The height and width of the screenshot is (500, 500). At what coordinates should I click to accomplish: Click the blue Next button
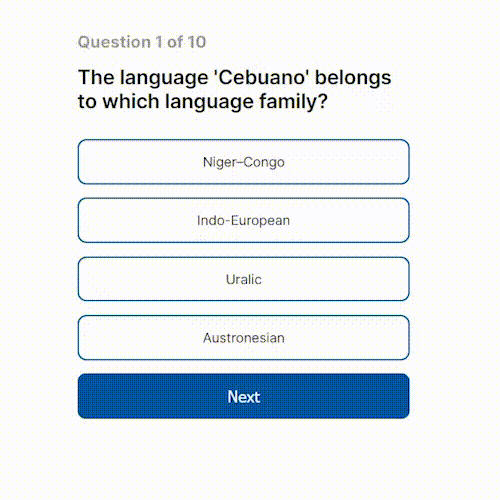(244, 396)
